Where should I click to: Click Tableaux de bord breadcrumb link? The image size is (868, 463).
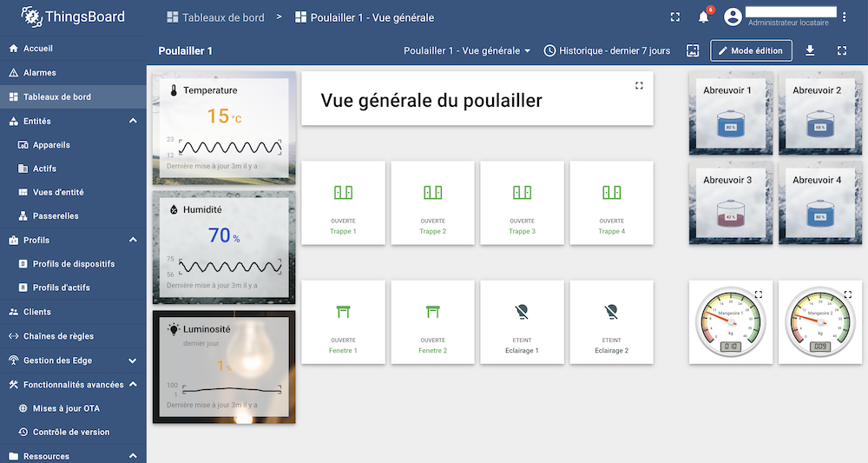(x=223, y=17)
